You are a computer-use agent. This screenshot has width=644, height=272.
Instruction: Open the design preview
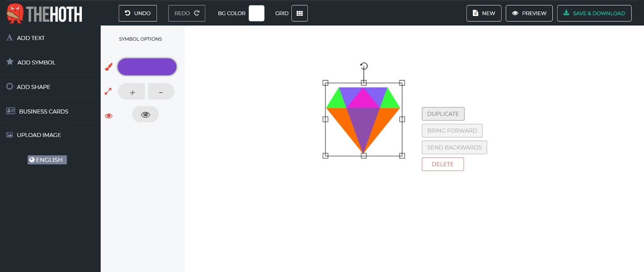[x=529, y=13]
